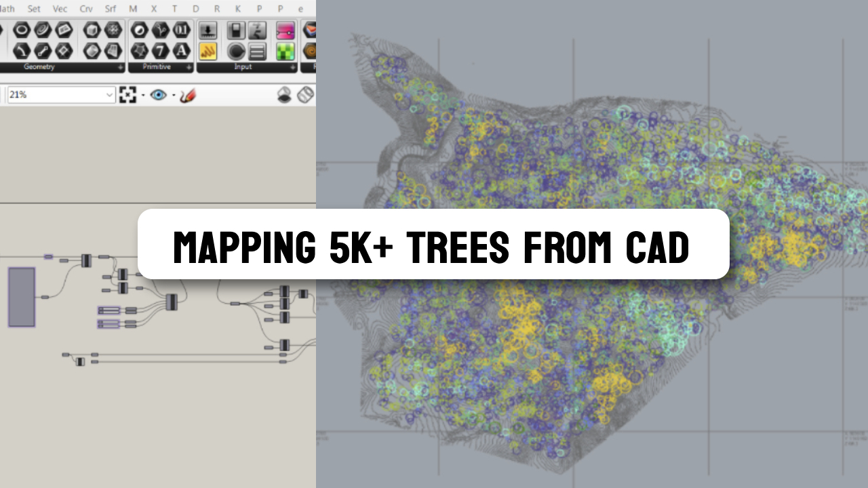Select the Number Slider icon in Input panel

(208, 30)
